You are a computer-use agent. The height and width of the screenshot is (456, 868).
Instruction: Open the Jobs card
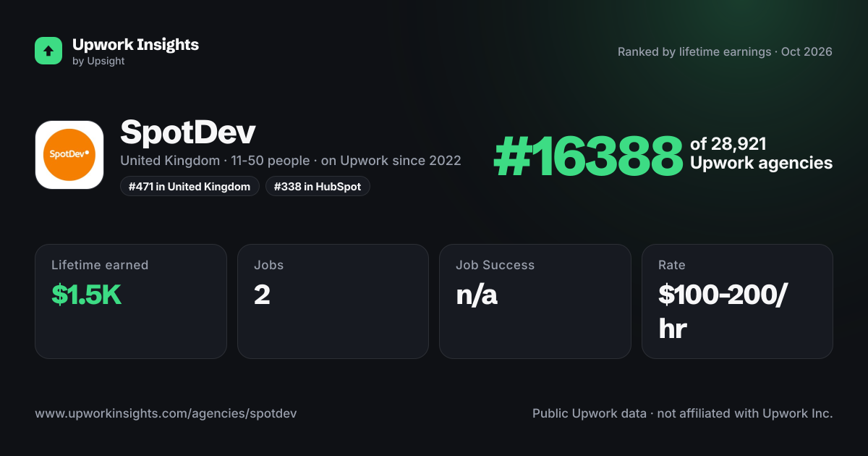(x=333, y=301)
